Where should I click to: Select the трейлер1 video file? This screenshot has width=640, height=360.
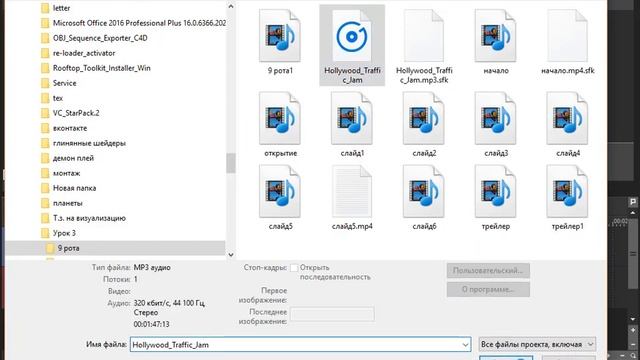coord(567,198)
